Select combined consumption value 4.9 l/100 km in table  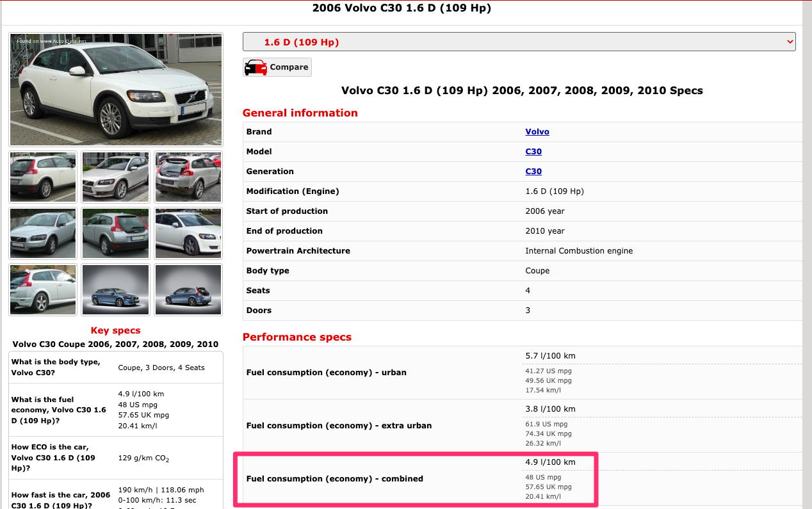click(x=550, y=462)
